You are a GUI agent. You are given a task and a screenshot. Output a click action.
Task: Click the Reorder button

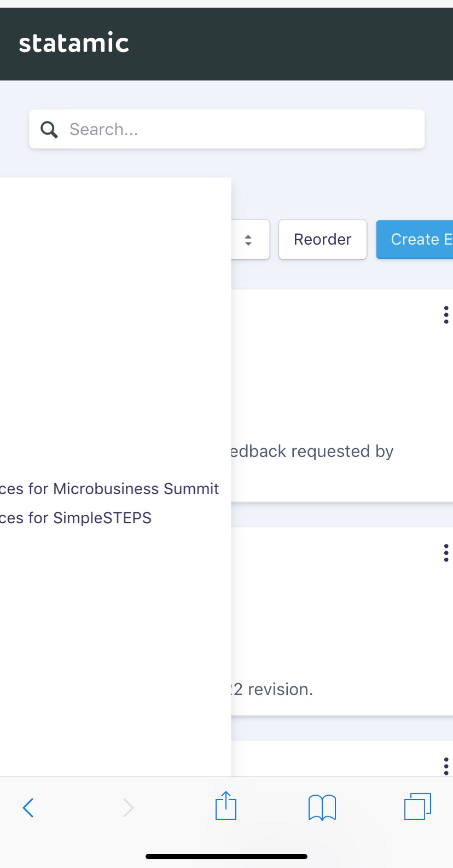(322, 239)
